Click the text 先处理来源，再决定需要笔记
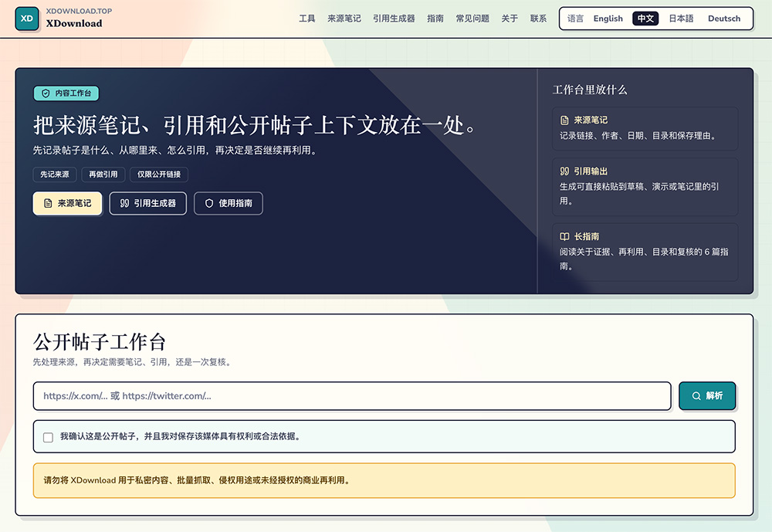This screenshot has height=532, width=772. tap(132, 362)
